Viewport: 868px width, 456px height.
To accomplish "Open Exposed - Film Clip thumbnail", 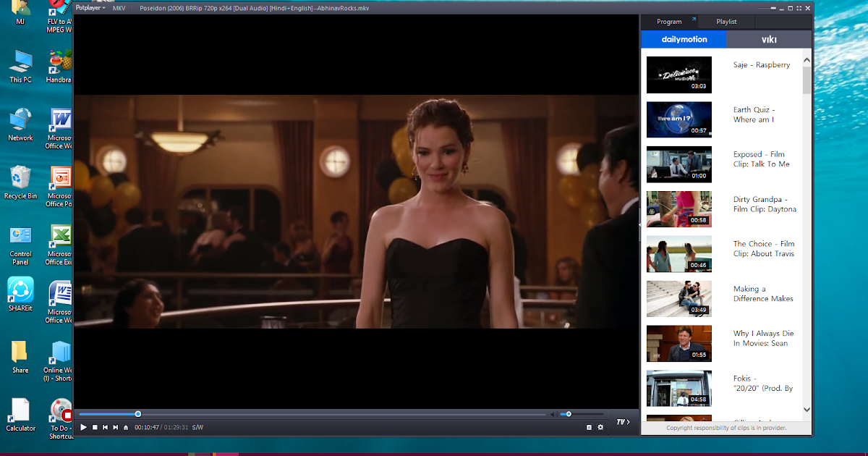I will (x=678, y=164).
